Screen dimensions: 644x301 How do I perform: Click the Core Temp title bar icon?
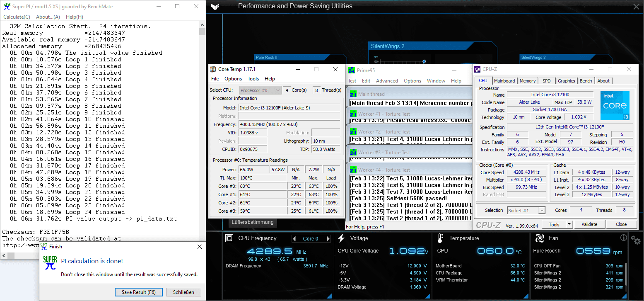(x=213, y=69)
